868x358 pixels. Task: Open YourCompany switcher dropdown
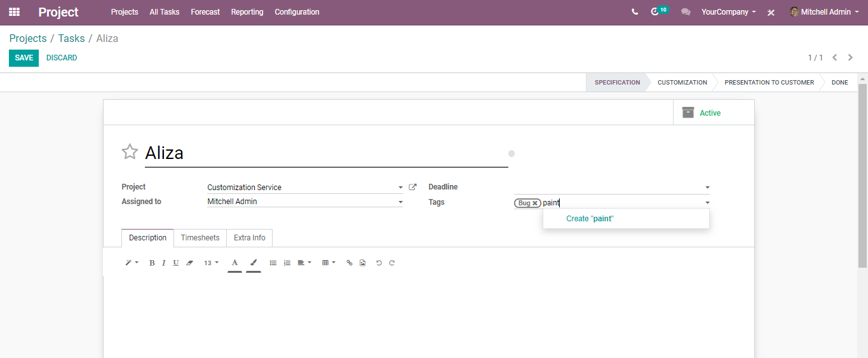(728, 12)
